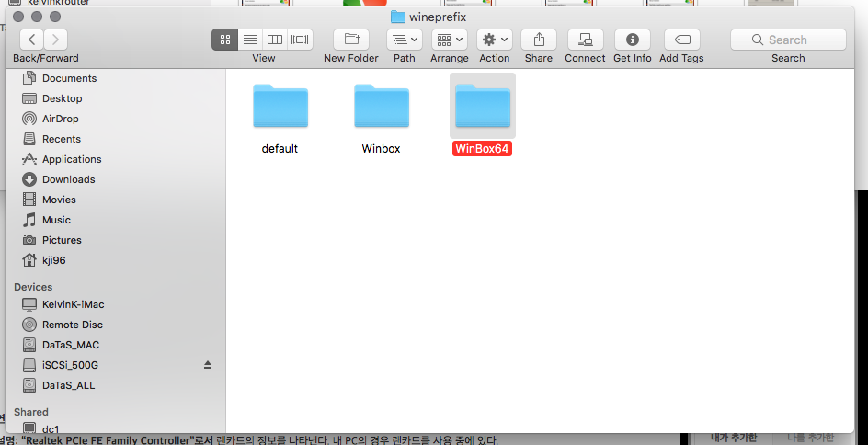Open the kji96 home folder

coord(53,260)
